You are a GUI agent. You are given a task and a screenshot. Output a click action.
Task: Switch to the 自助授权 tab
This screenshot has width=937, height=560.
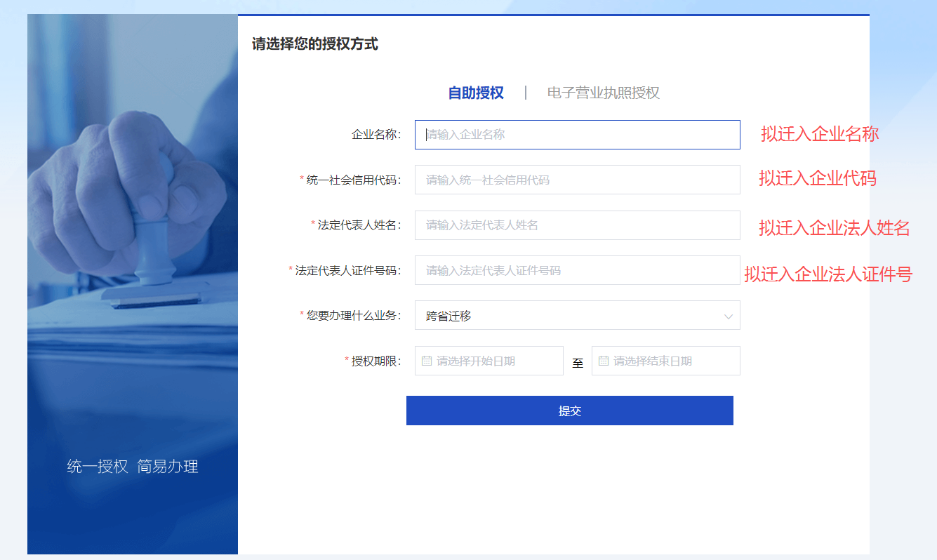476,93
